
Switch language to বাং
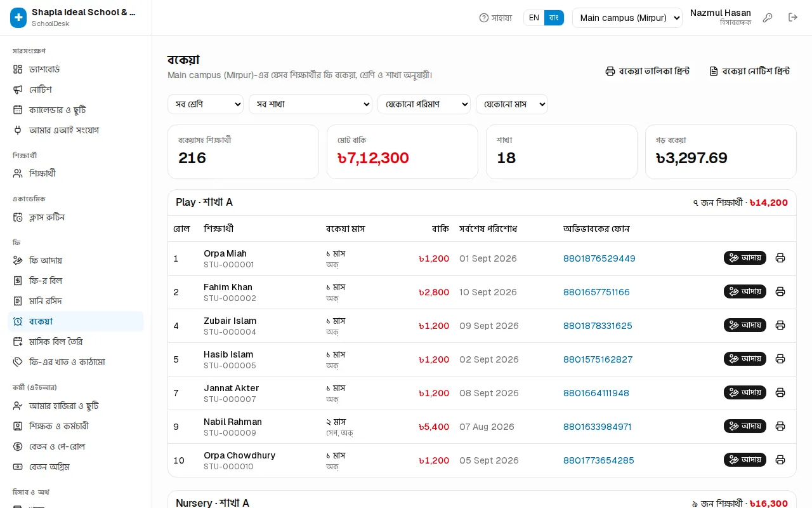[554, 18]
